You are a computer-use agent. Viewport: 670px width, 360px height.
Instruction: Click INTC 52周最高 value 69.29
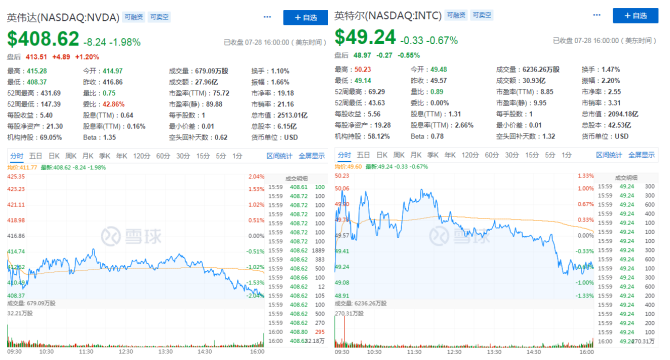tap(377, 92)
